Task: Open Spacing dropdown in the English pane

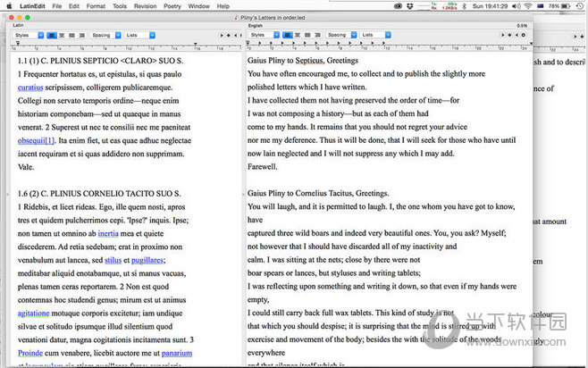Action: pos(341,35)
